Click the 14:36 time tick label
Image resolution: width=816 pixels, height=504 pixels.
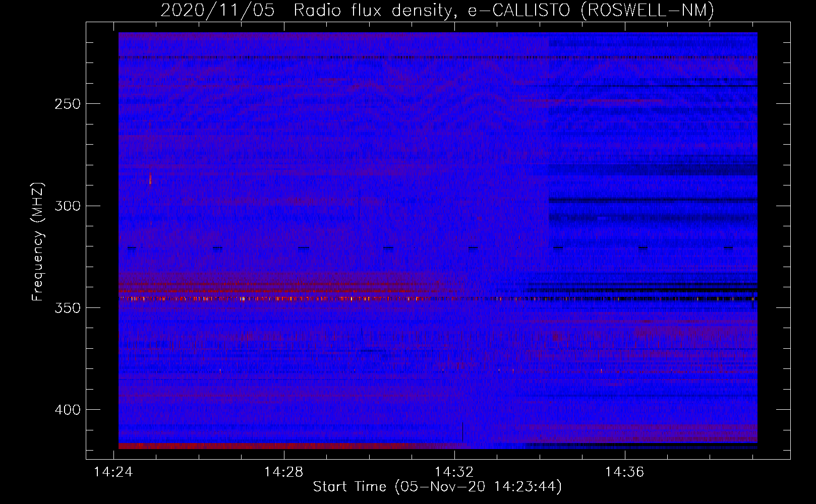[625, 472]
